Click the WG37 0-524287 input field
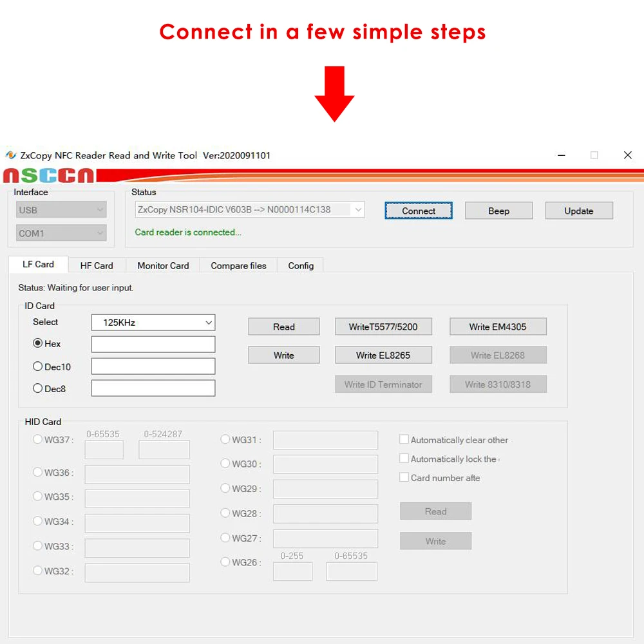The height and width of the screenshot is (644, 644). [164, 450]
